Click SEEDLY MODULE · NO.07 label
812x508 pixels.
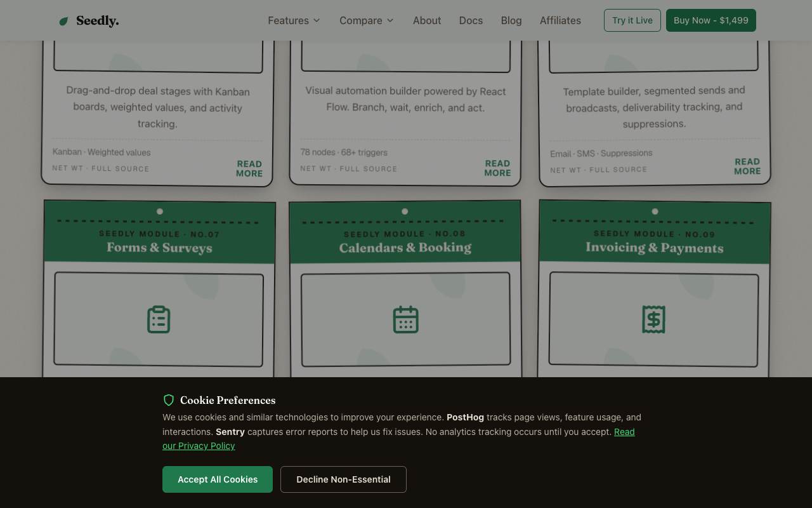[x=159, y=234]
